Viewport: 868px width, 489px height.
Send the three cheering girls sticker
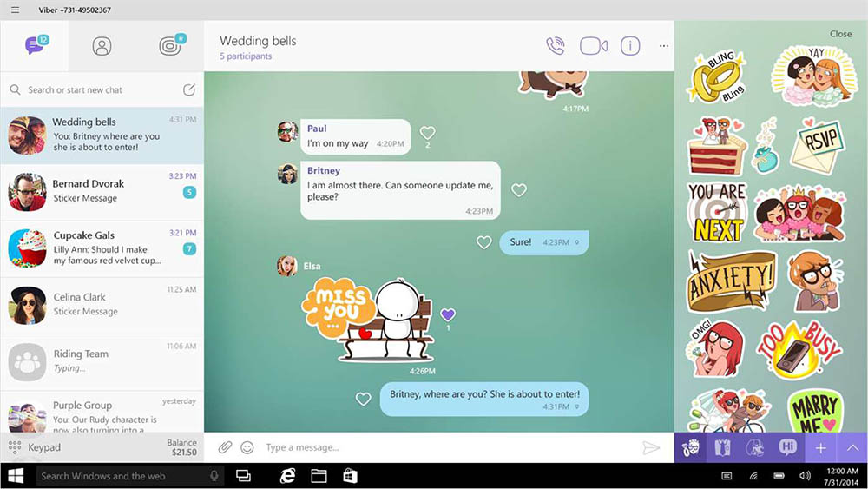tap(800, 214)
